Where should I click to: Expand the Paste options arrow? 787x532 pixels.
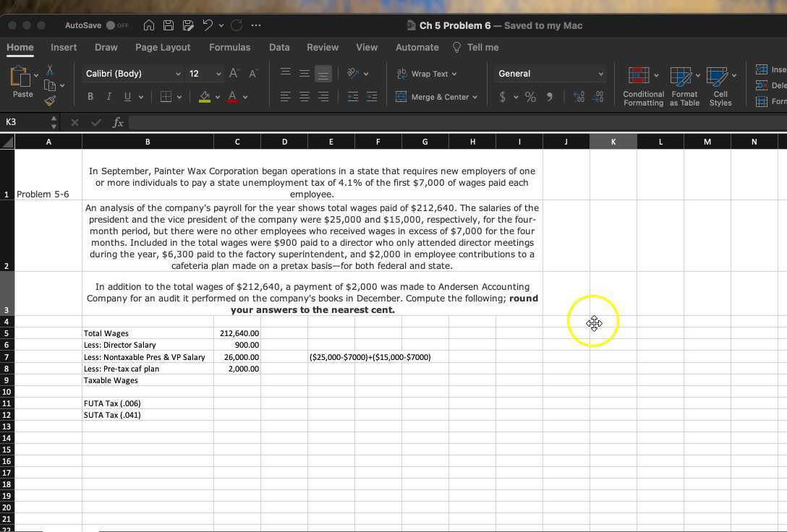tap(36, 75)
